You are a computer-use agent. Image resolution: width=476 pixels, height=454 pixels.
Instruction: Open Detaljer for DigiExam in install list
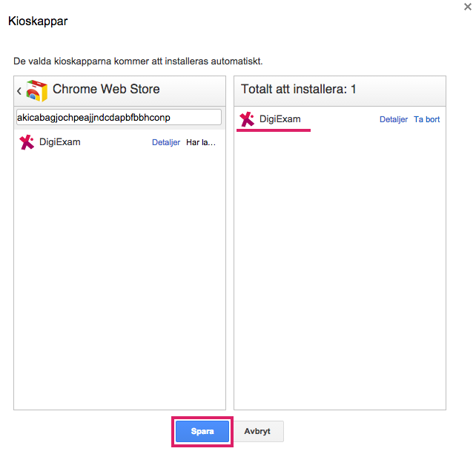pos(394,119)
